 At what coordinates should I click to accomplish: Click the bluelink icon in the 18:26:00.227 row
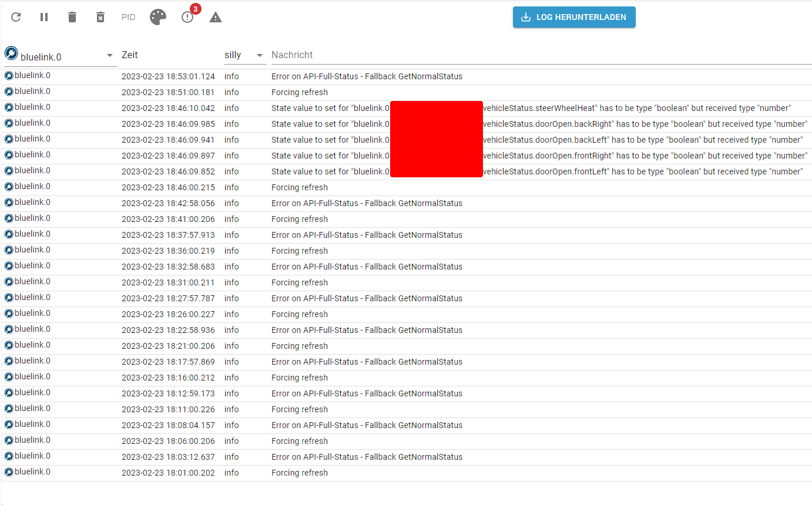click(9, 314)
